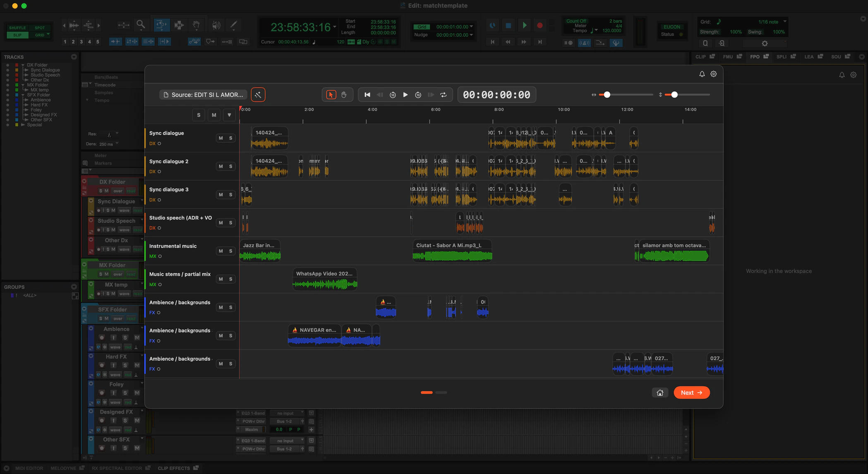Open the Grid value dropdown
The height and width of the screenshot is (474, 868).
point(471,26)
